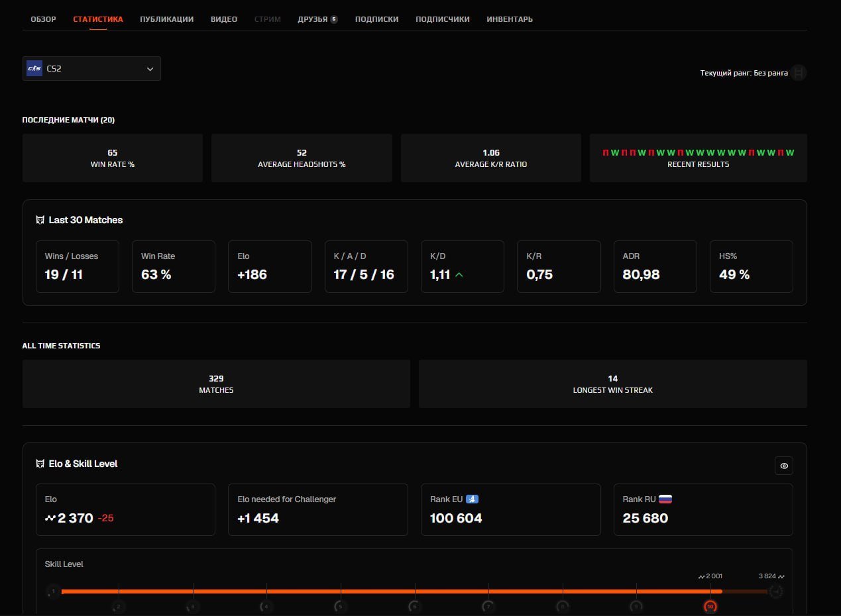Image resolution: width=841 pixels, height=616 pixels.
Task: Open the ПУБЛИКАЦИИ tab
Action: tap(166, 19)
